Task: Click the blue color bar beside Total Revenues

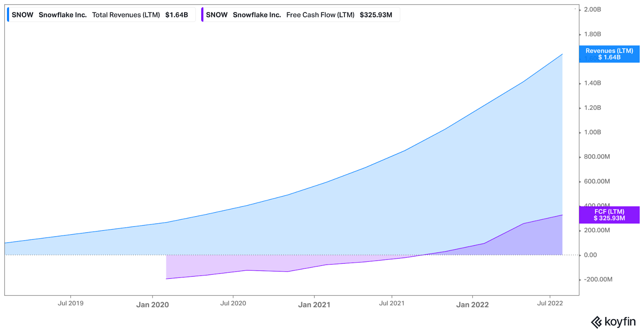Action: coord(8,15)
